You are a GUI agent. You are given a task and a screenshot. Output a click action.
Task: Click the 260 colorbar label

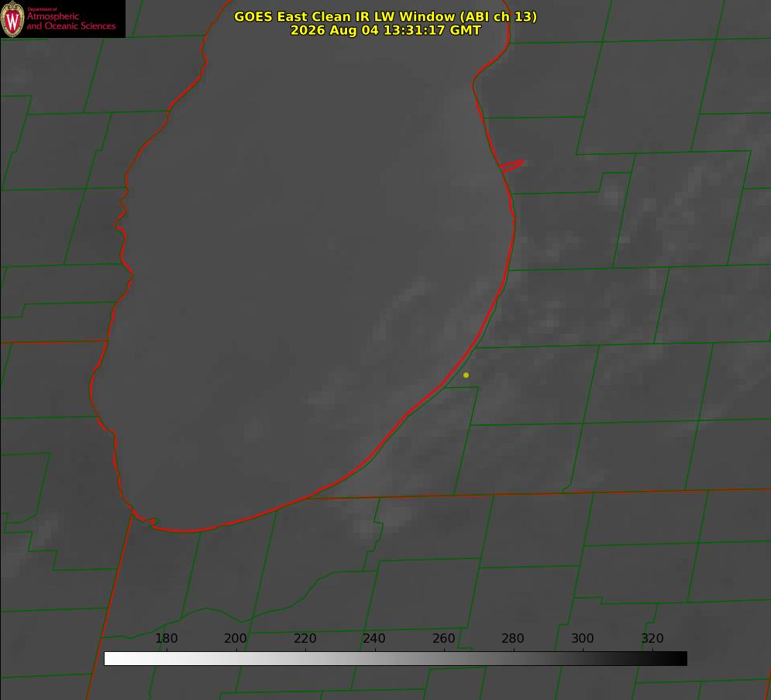(443, 638)
